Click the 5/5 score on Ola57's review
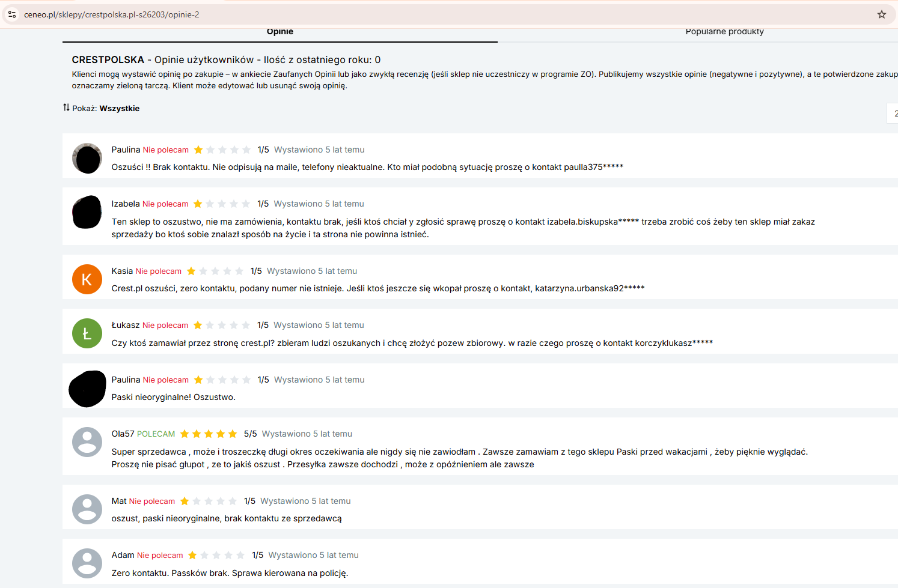This screenshot has width=898, height=588. point(251,434)
